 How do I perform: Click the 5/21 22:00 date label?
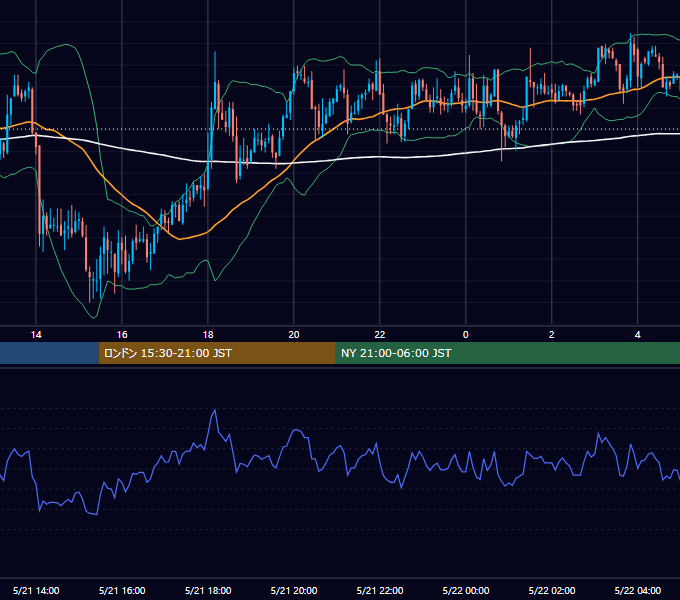pos(379,590)
